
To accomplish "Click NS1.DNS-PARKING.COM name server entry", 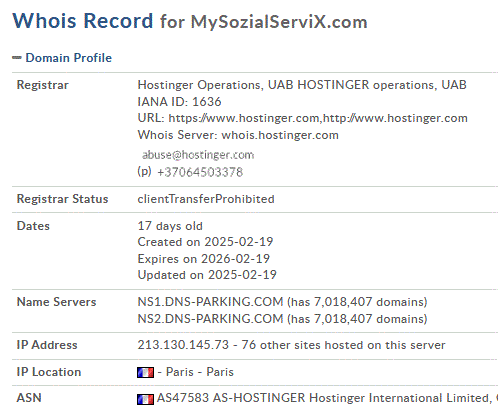I will pyautogui.click(x=282, y=302).
